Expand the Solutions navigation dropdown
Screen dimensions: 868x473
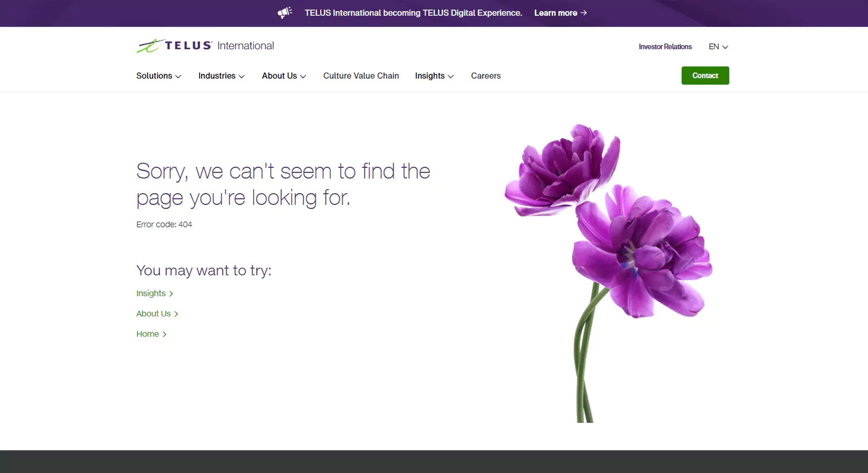click(158, 75)
